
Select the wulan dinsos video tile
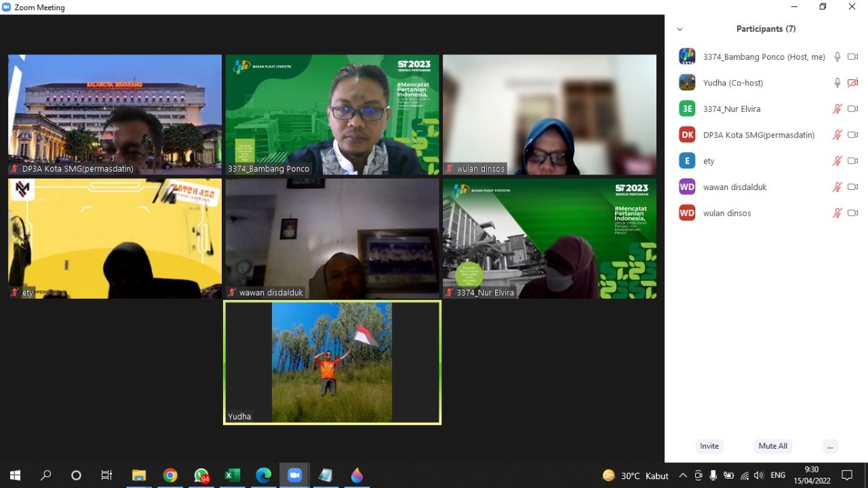point(549,115)
